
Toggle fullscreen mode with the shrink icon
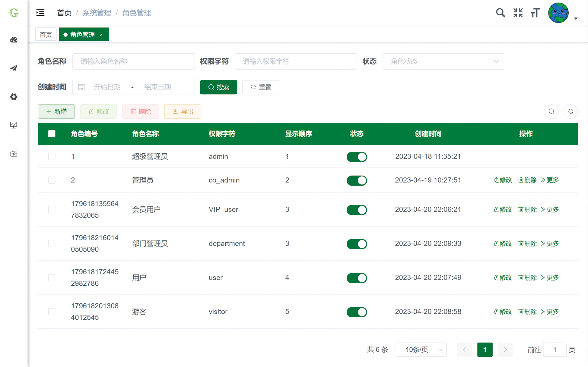(518, 13)
